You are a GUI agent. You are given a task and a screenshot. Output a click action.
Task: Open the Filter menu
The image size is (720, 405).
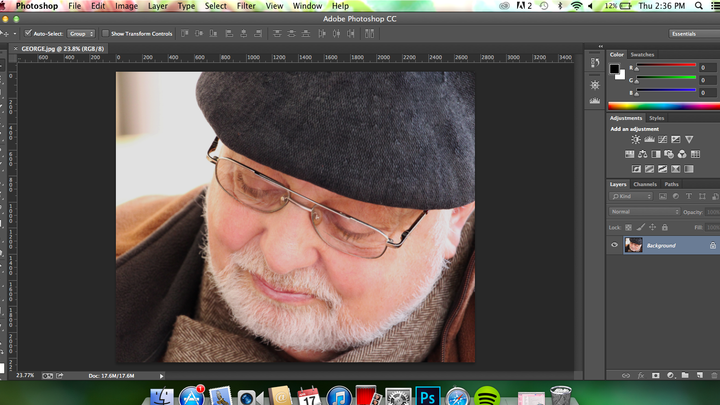(246, 6)
